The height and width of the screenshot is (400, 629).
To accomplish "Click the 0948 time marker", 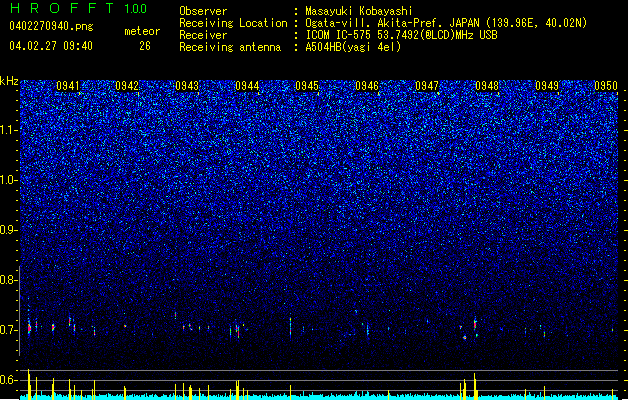I will point(487,86).
